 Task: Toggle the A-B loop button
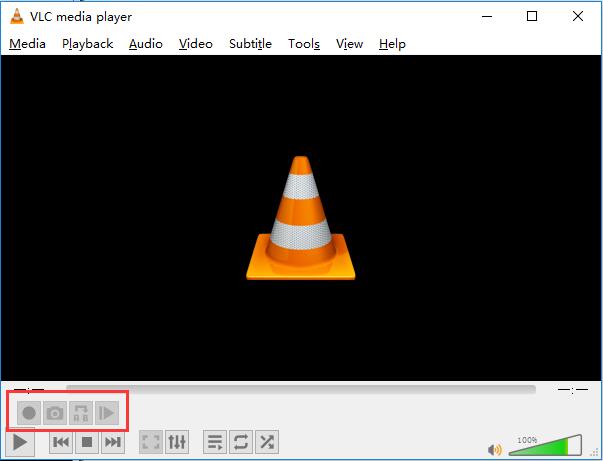tap(81, 413)
